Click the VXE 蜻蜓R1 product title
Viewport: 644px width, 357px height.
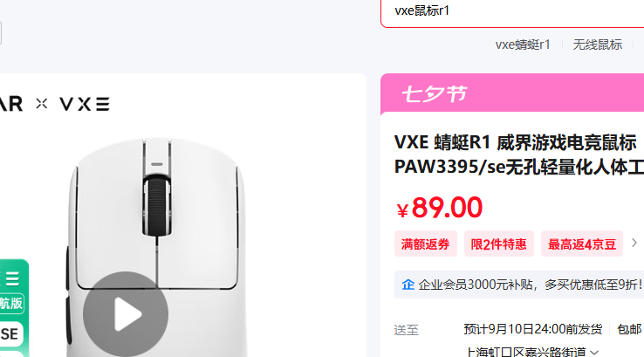[x=519, y=154]
